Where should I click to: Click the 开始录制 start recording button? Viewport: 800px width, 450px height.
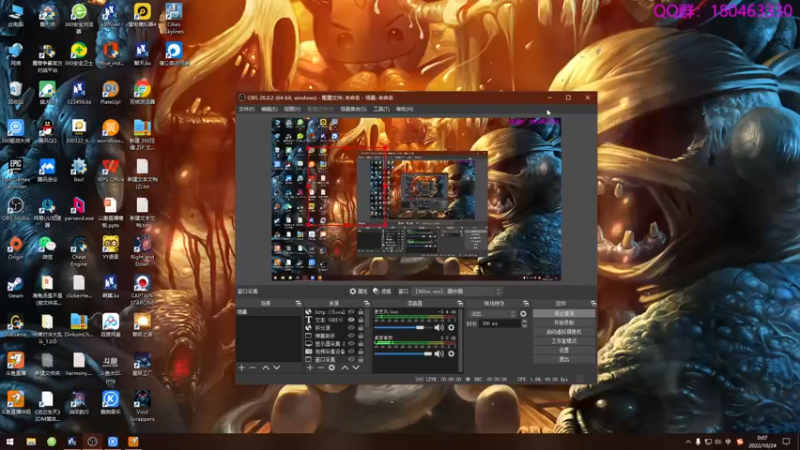pyautogui.click(x=564, y=323)
